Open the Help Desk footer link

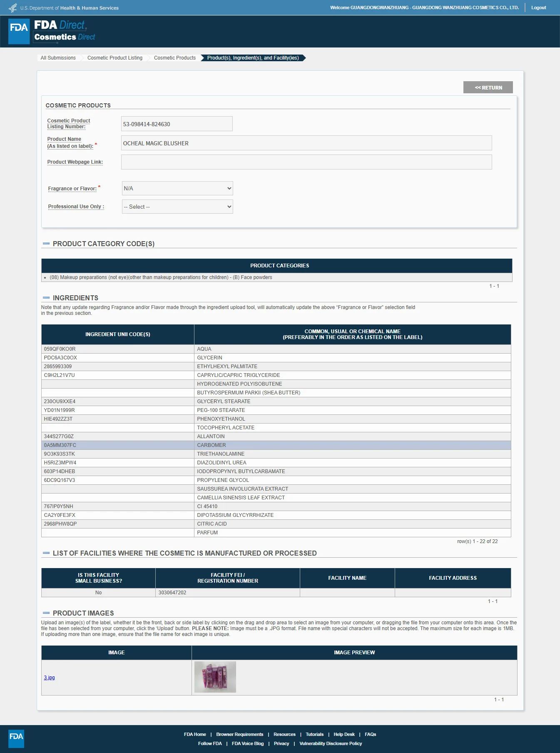click(344, 734)
